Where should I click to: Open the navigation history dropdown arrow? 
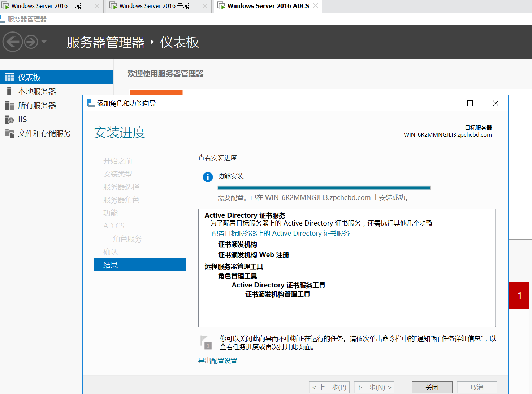(x=44, y=42)
